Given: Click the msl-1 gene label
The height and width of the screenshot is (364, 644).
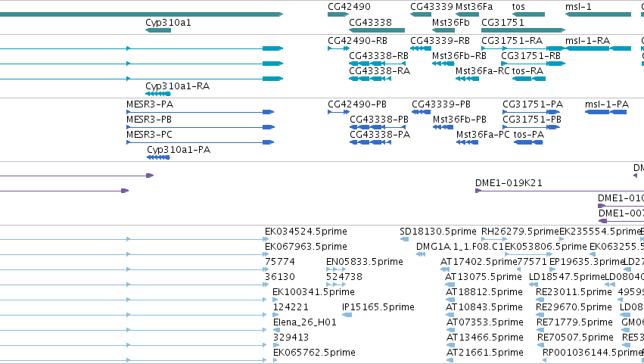Looking at the screenshot, I should click(x=578, y=7).
